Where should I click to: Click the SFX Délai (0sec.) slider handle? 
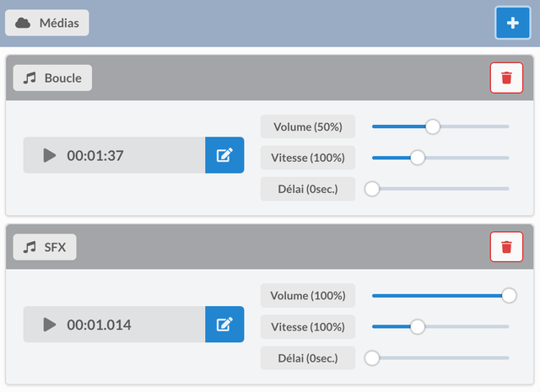tap(372, 358)
